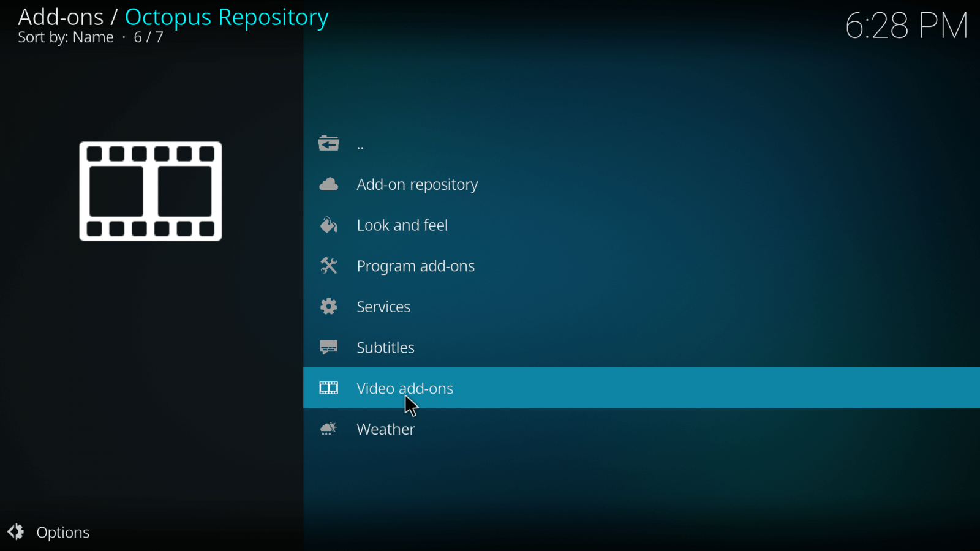Click the 6:28 PM clock
The width and height of the screenshot is (980, 551).
click(x=907, y=26)
